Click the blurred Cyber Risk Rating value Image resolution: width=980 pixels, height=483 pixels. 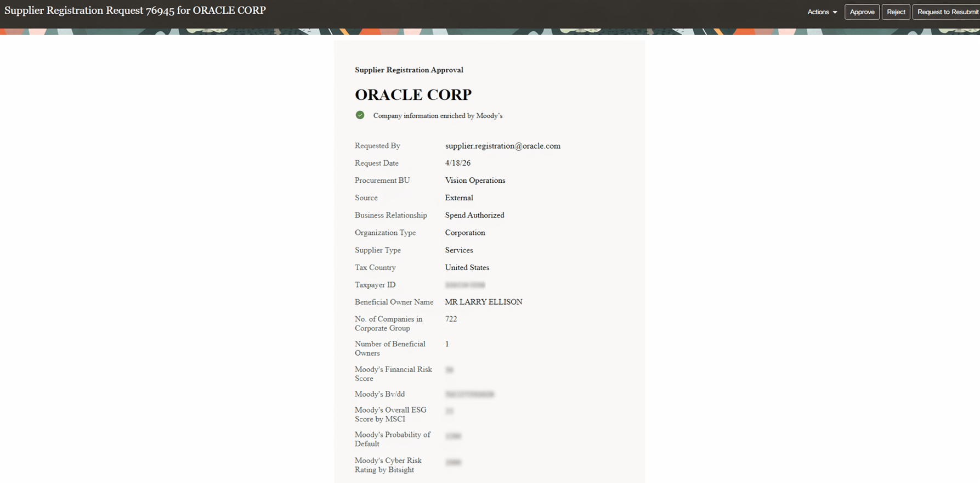pos(453,462)
